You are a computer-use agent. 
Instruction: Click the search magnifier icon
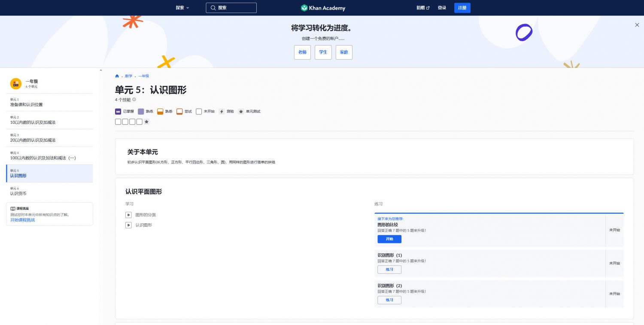pos(213,8)
